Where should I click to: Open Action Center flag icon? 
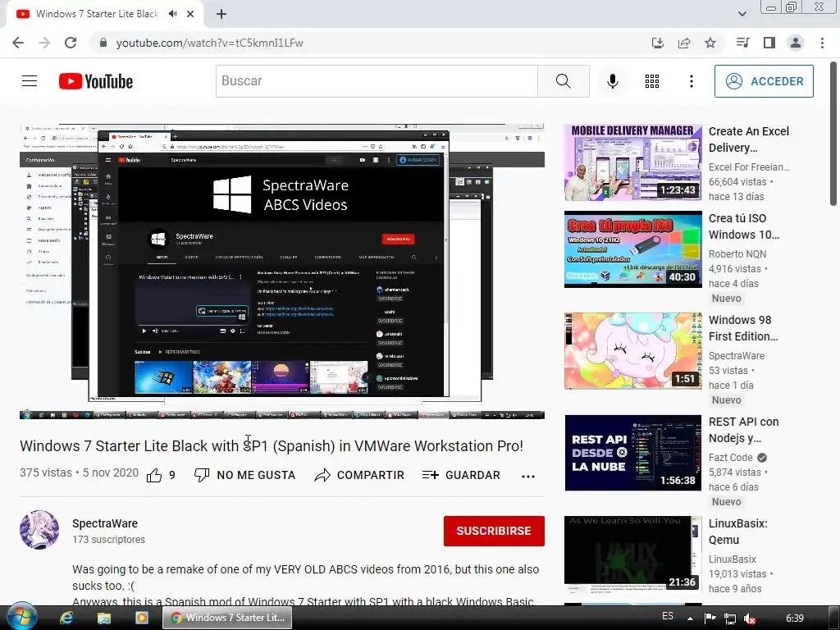point(710,619)
